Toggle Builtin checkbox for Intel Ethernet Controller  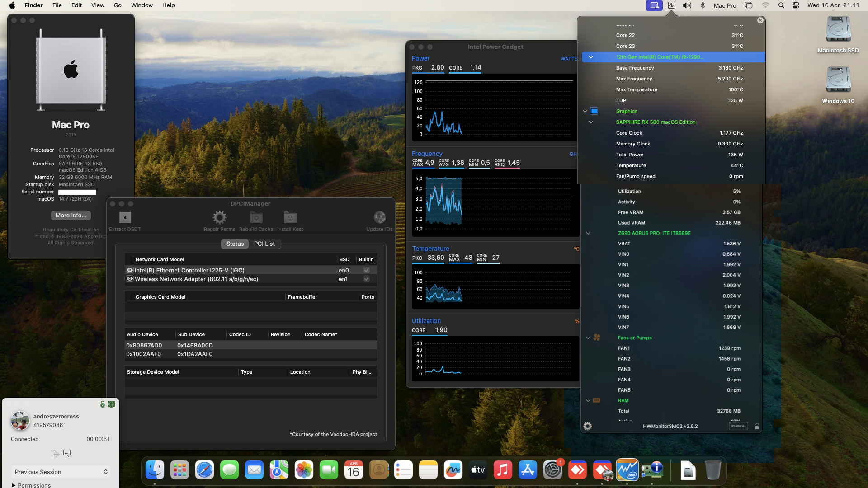[366, 270]
